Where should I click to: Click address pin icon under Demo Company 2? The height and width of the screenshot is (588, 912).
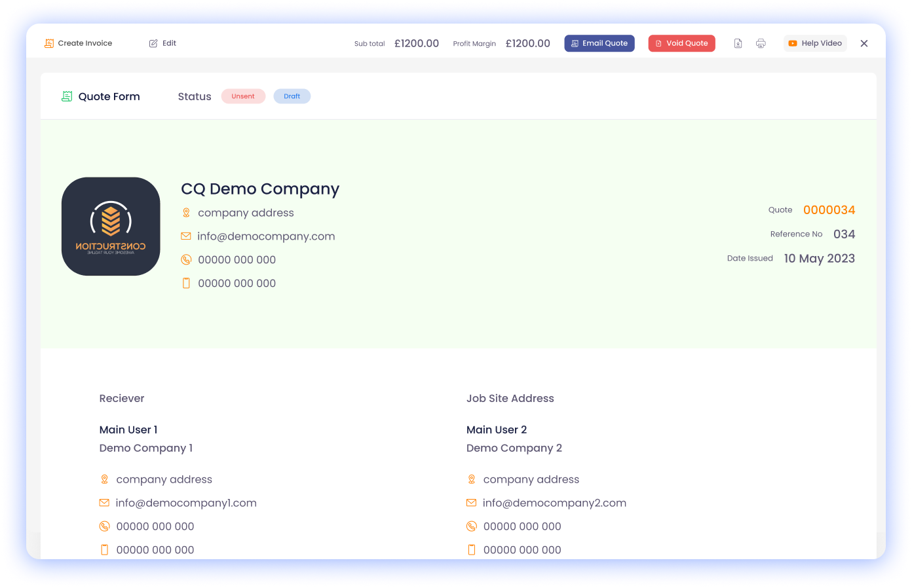pyautogui.click(x=472, y=479)
